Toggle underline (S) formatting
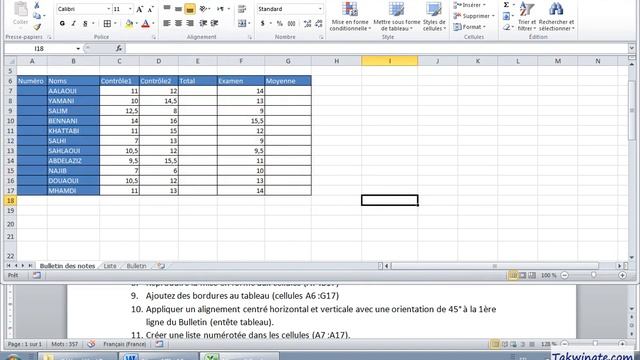Screen dimensions: 640x360 pyautogui.click(x=85, y=24)
